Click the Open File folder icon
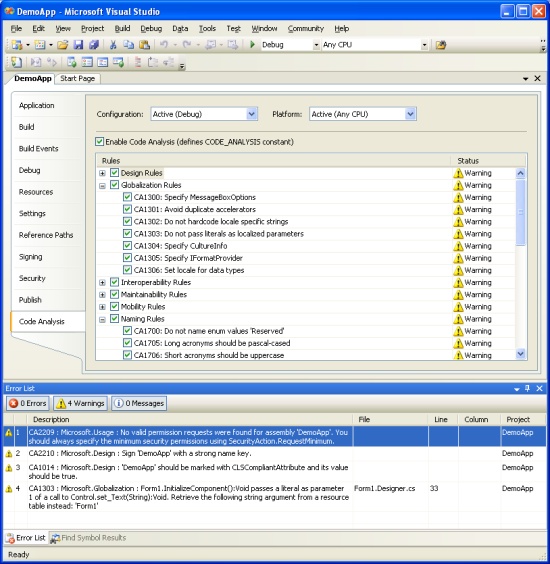This screenshot has width=550, height=564. click(63, 45)
